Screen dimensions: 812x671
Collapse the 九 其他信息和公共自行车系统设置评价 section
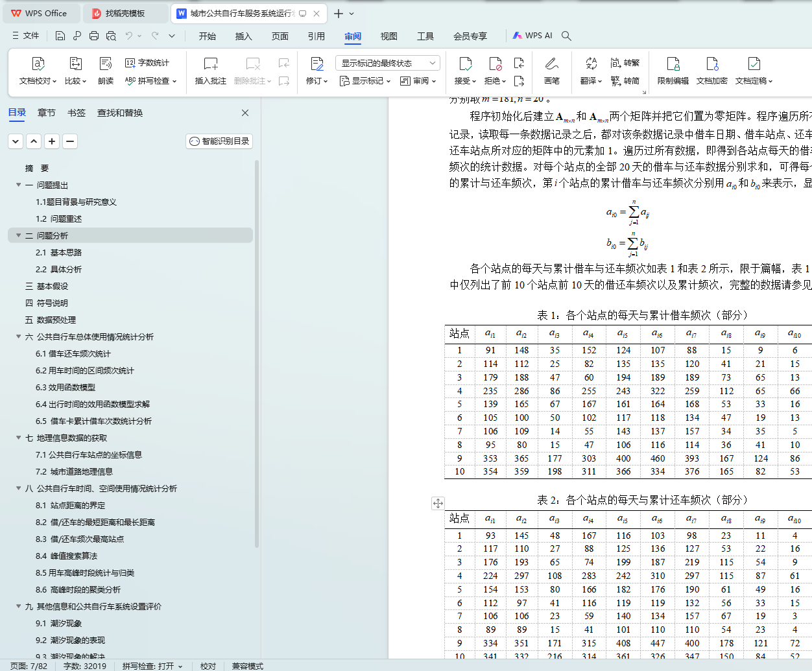pos(19,606)
